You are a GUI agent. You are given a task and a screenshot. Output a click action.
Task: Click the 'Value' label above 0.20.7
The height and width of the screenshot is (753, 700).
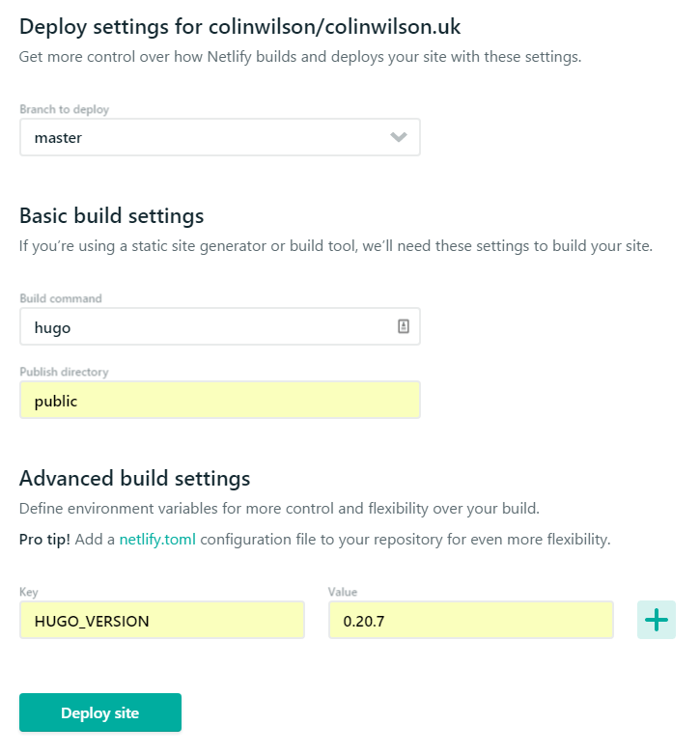pyautogui.click(x=343, y=593)
